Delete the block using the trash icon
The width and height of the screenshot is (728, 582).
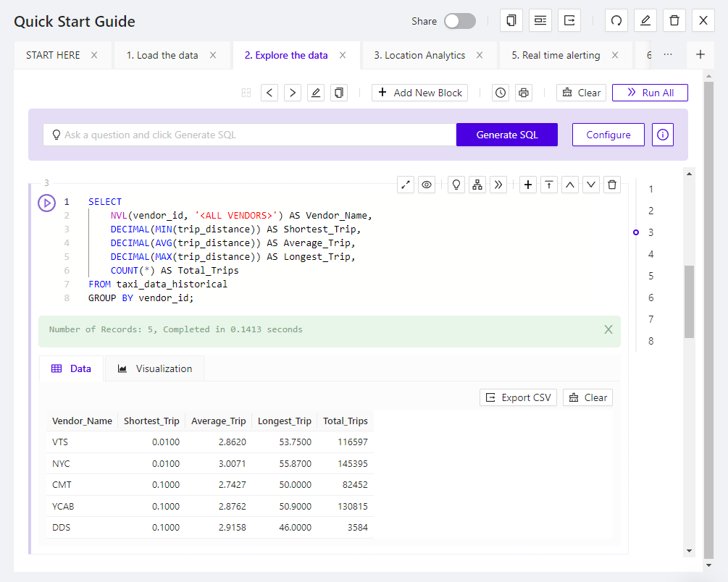[x=612, y=185]
